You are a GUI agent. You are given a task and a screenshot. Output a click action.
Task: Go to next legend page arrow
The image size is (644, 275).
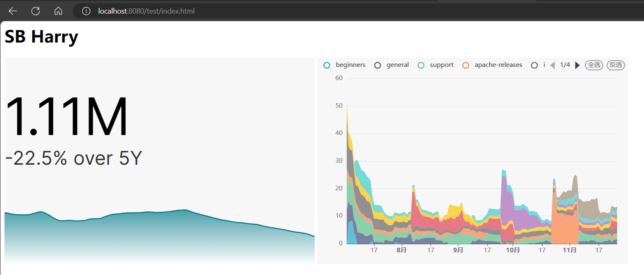[x=577, y=65]
